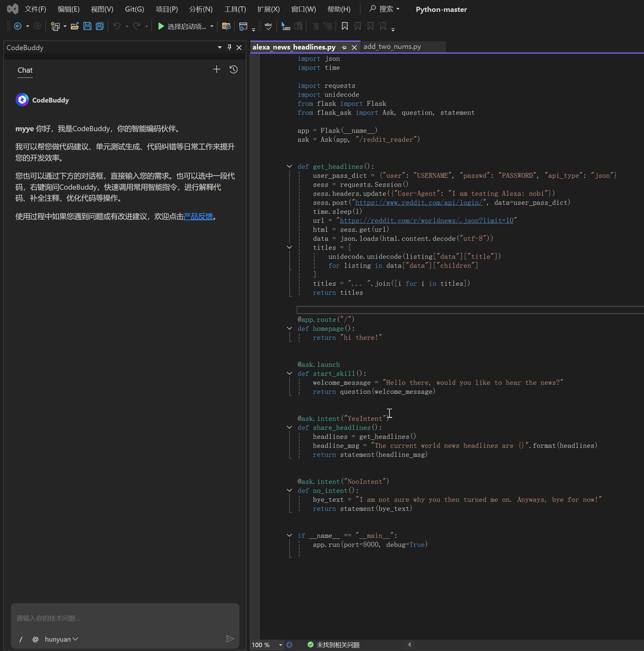
Task: Switch to add_two_nums.py tab
Action: [x=392, y=47]
